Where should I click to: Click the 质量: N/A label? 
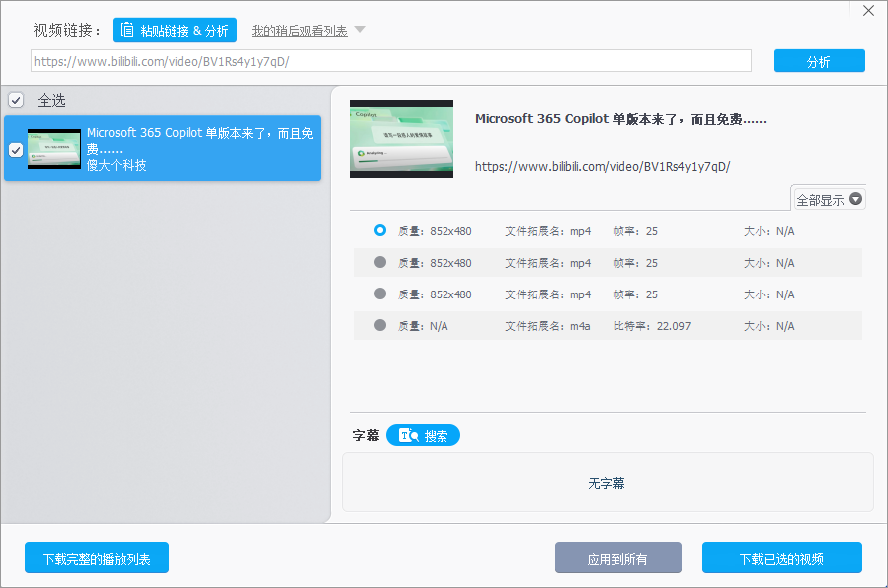[423, 326]
